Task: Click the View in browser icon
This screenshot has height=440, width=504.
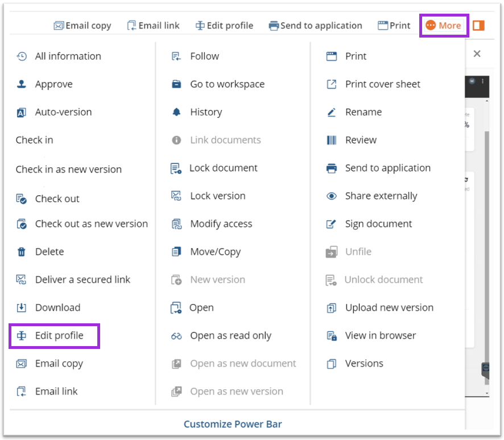Action: pos(332,336)
